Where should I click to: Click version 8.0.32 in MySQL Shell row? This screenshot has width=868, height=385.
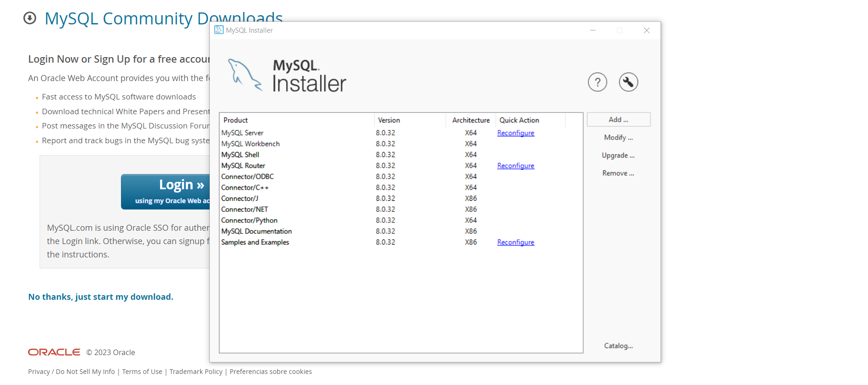click(385, 155)
